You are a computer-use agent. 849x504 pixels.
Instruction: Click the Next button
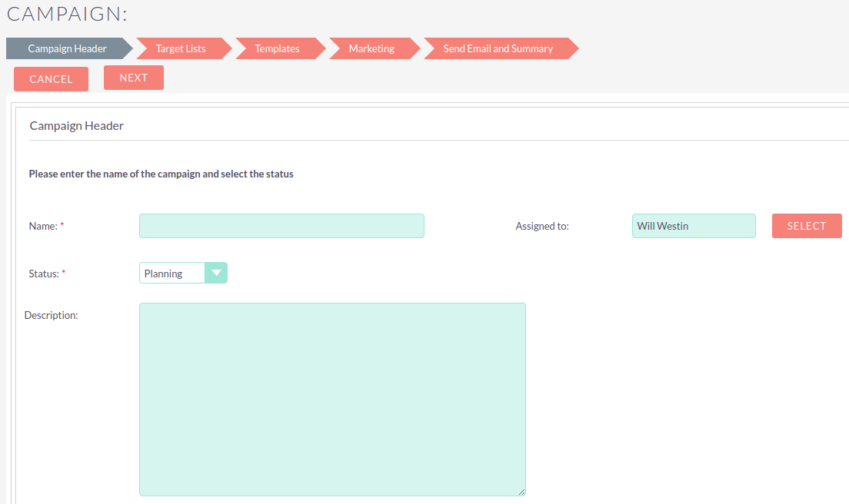pyautogui.click(x=134, y=78)
